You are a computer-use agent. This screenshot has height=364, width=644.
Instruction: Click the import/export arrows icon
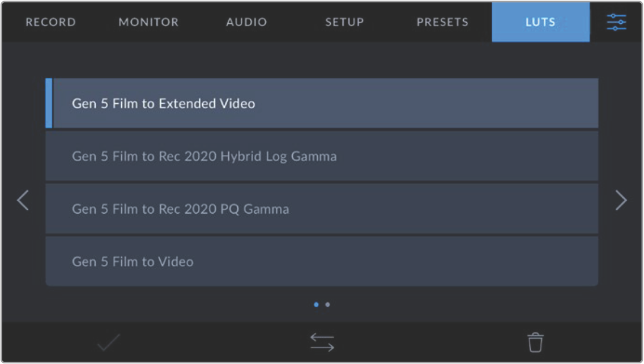pos(322,342)
